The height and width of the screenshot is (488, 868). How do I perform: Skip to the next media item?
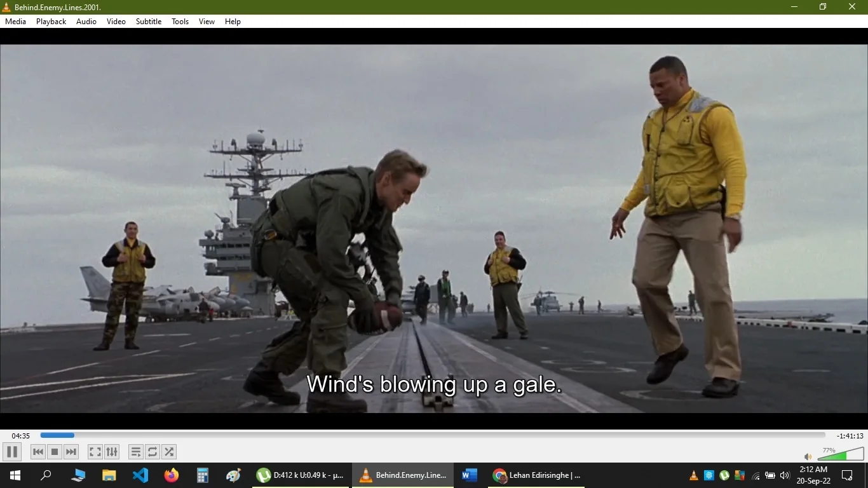click(71, 452)
